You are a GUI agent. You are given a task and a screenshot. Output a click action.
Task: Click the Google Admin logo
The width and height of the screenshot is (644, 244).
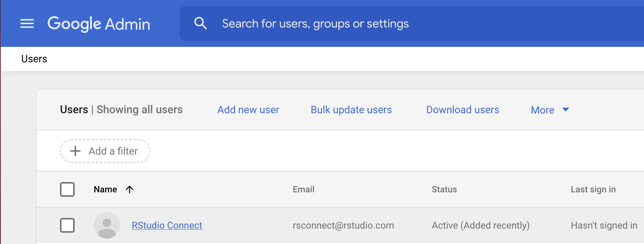(99, 24)
